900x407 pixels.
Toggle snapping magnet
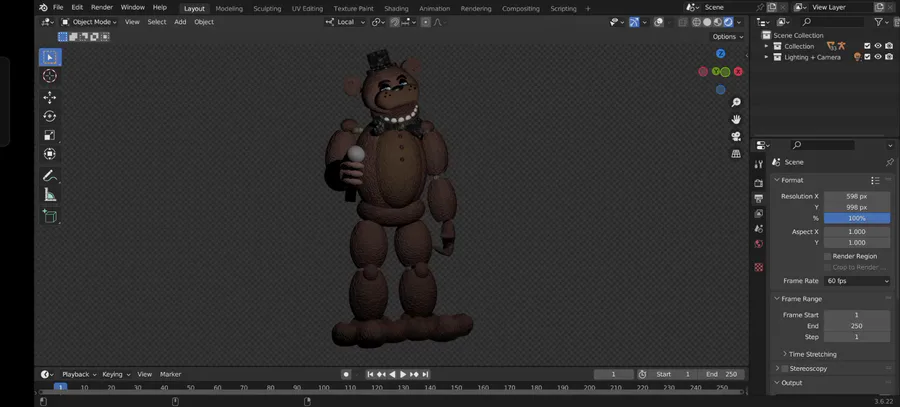point(395,22)
